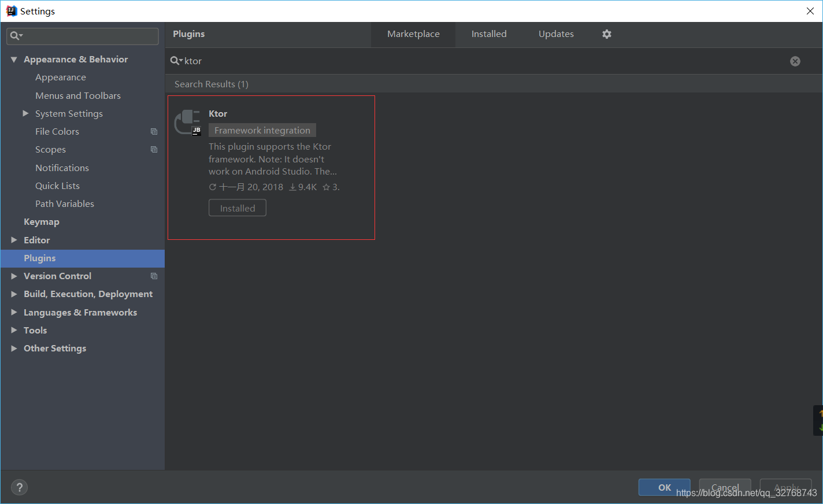Screen dimensions: 823x504
Task: Expand the Version Control section
Action: (x=14, y=276)
